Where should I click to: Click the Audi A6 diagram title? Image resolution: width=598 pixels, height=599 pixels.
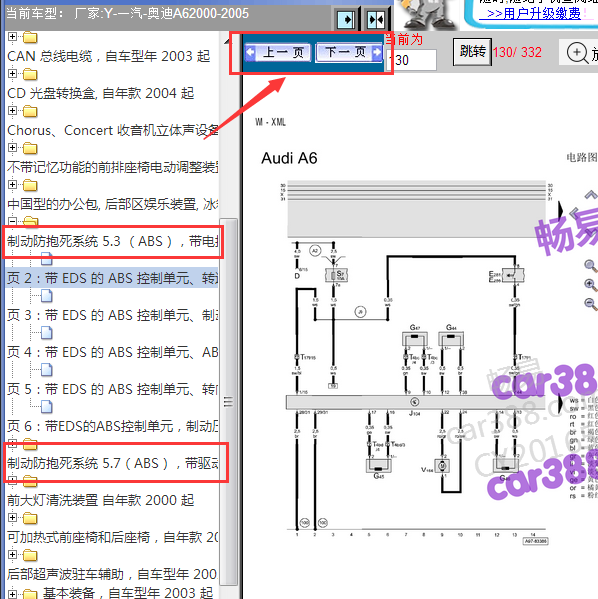[x=289, y=158]
